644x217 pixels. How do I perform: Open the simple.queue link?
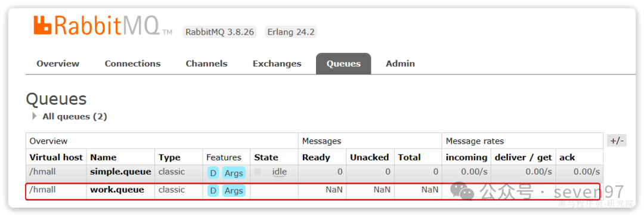[120, 171]
